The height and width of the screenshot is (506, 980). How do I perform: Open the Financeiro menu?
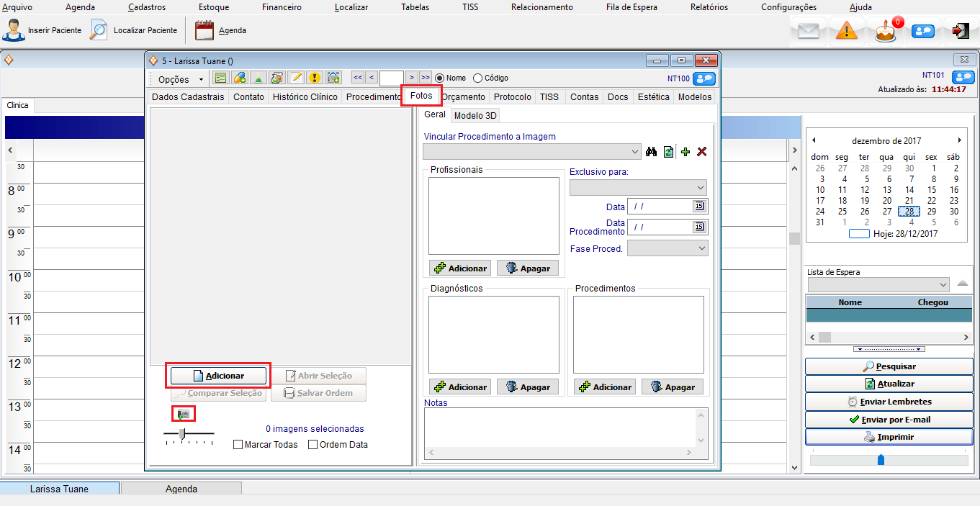[x=282, y=7]
